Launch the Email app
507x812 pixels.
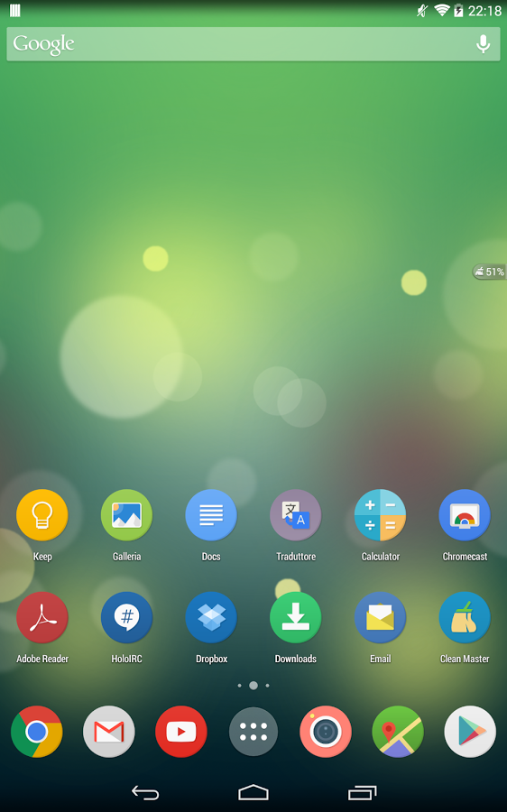pos(380,617)
